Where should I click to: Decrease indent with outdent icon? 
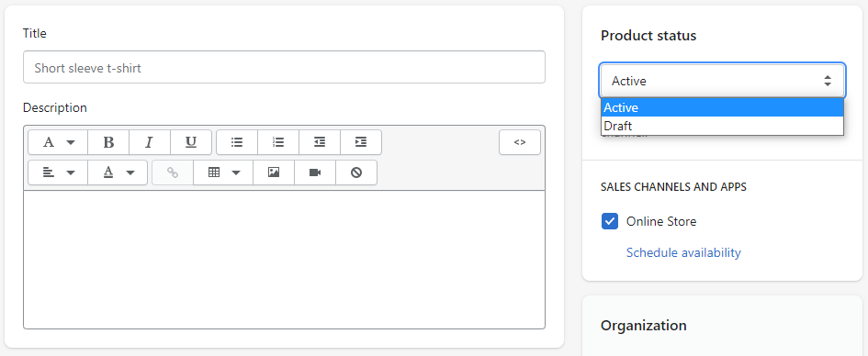tap(320, 142)
